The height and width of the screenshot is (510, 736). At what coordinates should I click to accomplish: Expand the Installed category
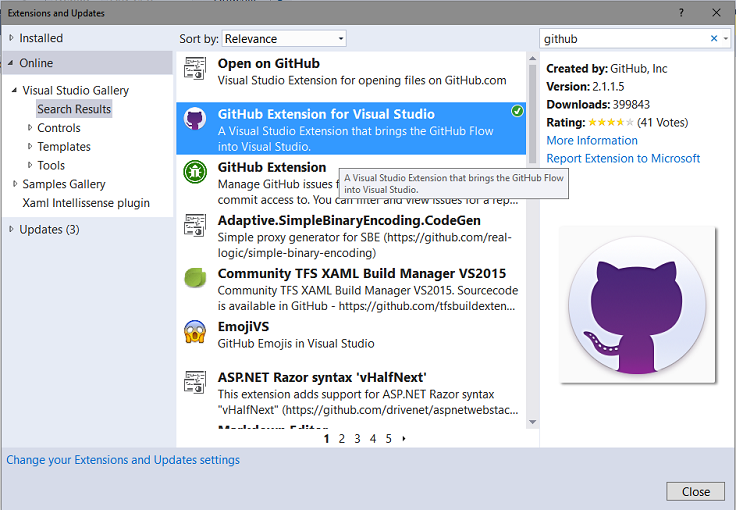coord(11,38)
